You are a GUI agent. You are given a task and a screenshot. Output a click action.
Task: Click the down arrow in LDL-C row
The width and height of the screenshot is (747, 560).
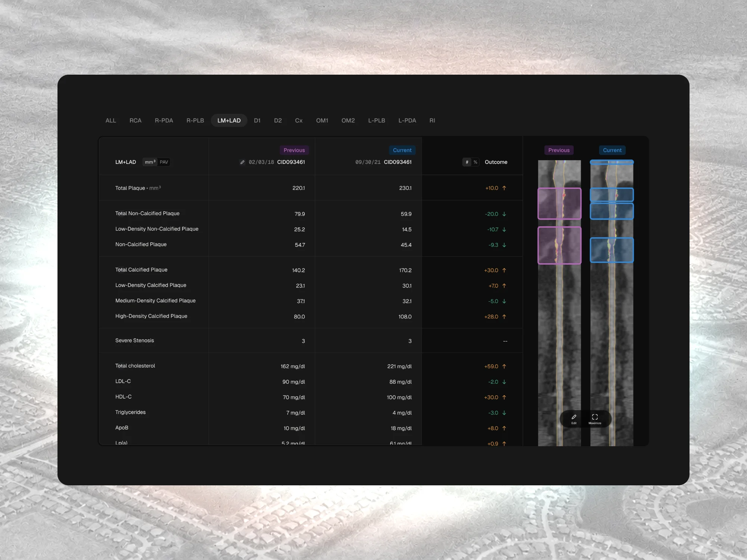coord(504,382)
